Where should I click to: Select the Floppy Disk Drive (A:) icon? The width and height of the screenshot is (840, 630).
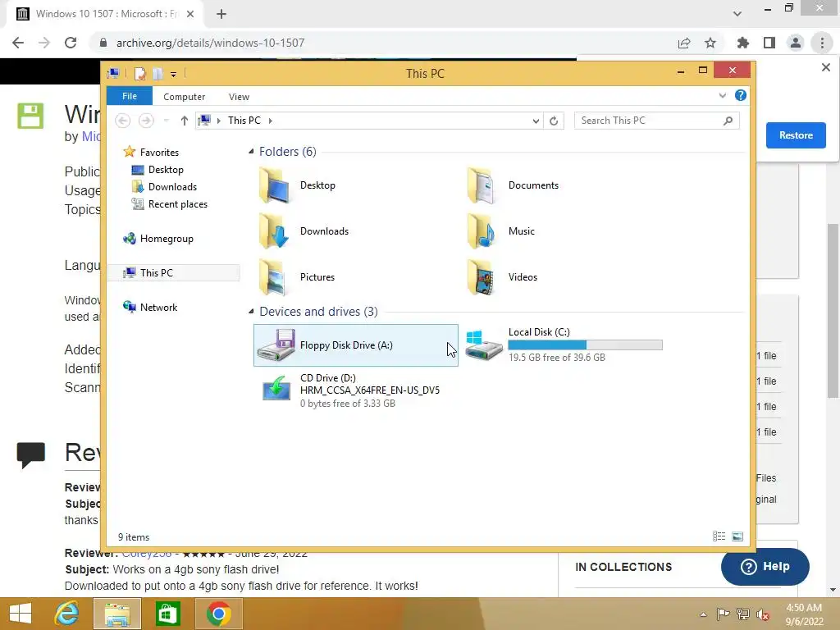point(276,345)
